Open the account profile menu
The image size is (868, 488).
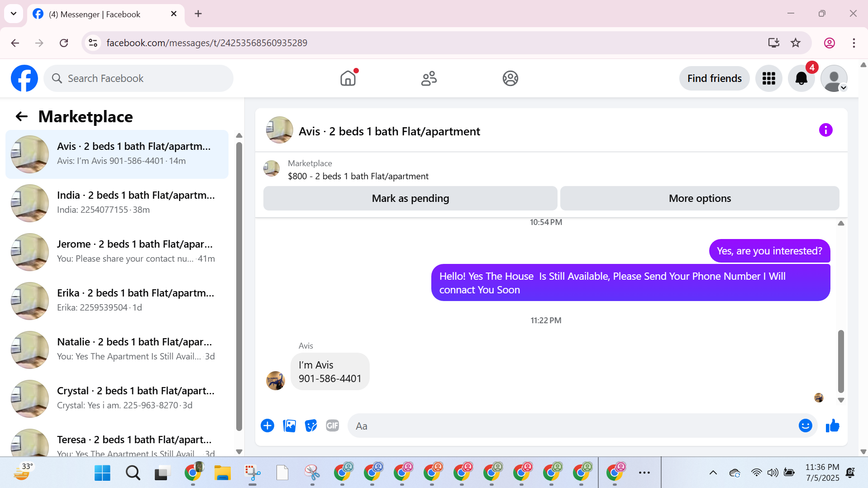point(834,78)
